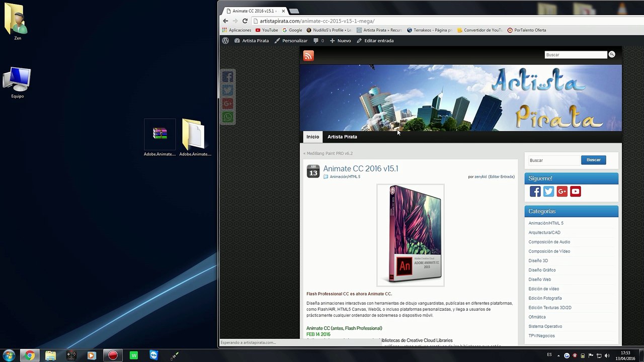Reload the page in Chrome

(x=245, y=21)
